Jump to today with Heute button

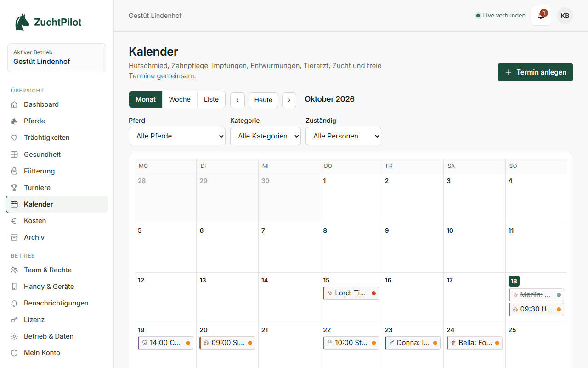263,100
